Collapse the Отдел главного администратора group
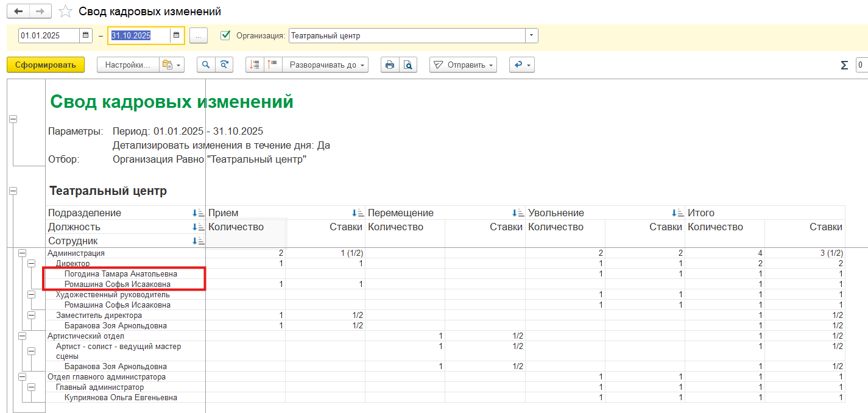Viewport: 868px width, 413px height. coord(22,376)
